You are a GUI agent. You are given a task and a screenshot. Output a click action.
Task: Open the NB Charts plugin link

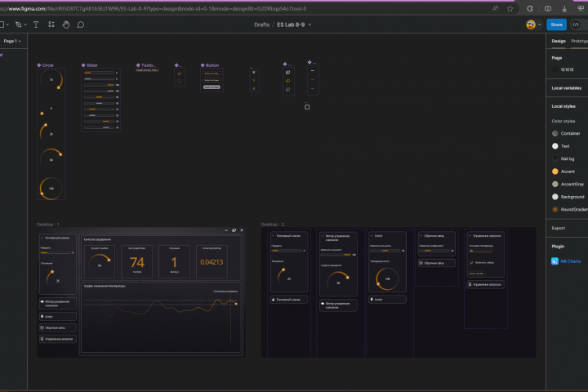coord(570,261)
